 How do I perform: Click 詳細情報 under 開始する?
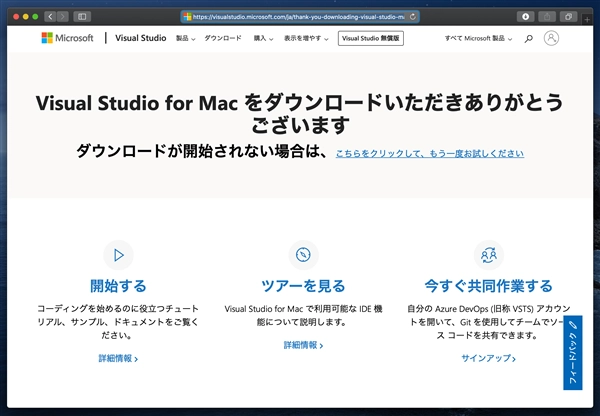pyautogui.click(x=118, y=359)
